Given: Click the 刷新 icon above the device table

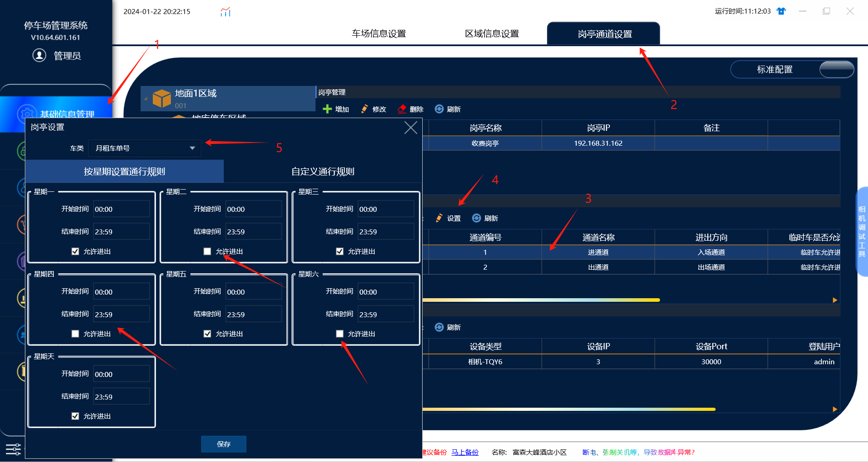Looking at the screenshot, I should pos(439,327).
